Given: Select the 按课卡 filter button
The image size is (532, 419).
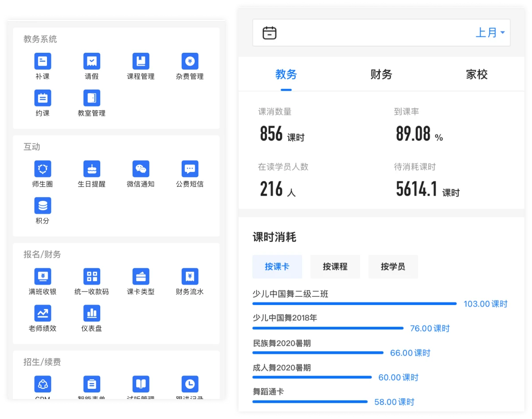Looking at the screenshot, I should [x=277, y=266].
